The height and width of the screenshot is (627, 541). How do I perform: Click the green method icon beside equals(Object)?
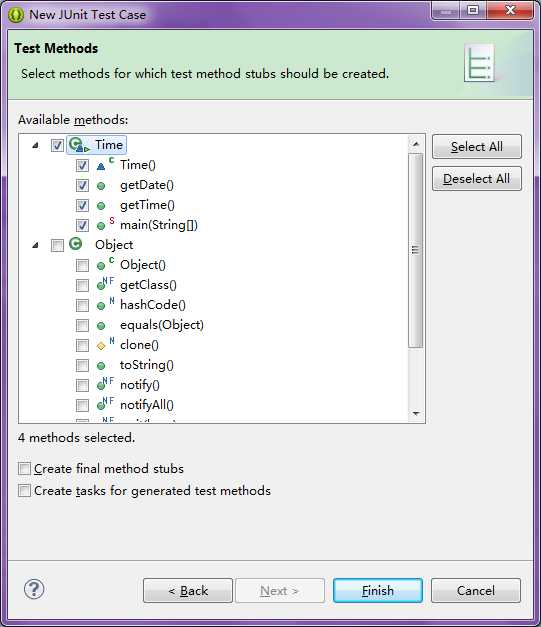[x=101, y=325]
